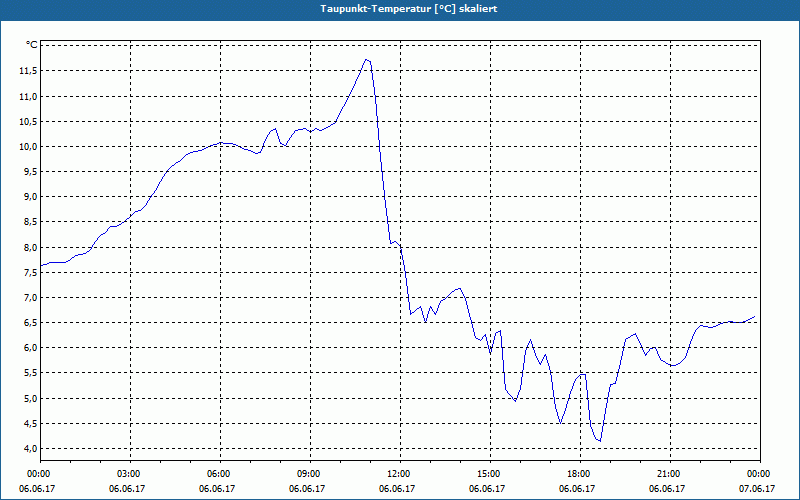Select the 9,5 y-axis label

30,171
